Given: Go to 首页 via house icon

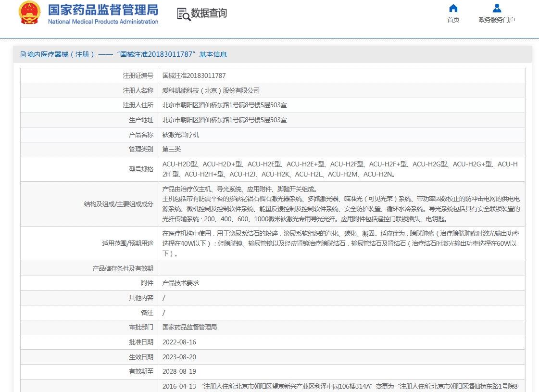Looking at the screenshot, I should tap(453, 8).
